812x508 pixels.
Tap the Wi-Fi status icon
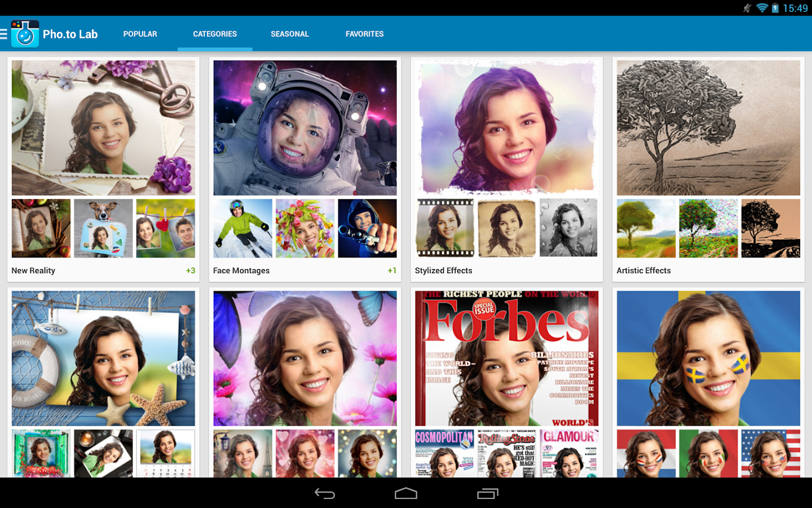(x=762, y=8)
